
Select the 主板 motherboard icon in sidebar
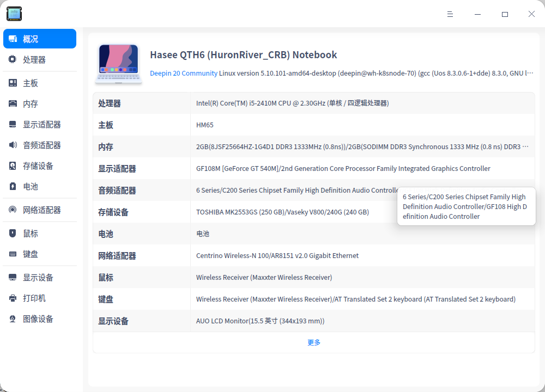(12, 82)
